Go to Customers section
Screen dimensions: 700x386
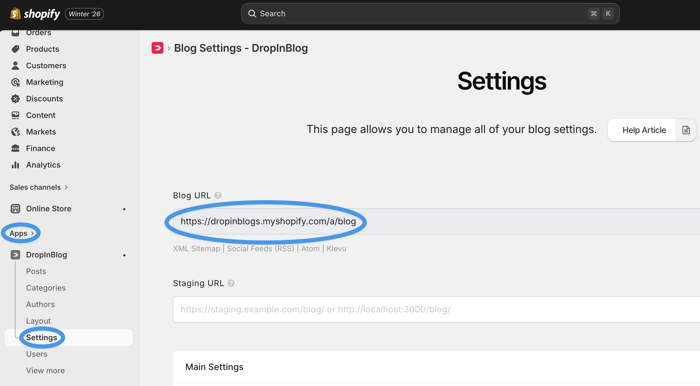click(46, 66)
